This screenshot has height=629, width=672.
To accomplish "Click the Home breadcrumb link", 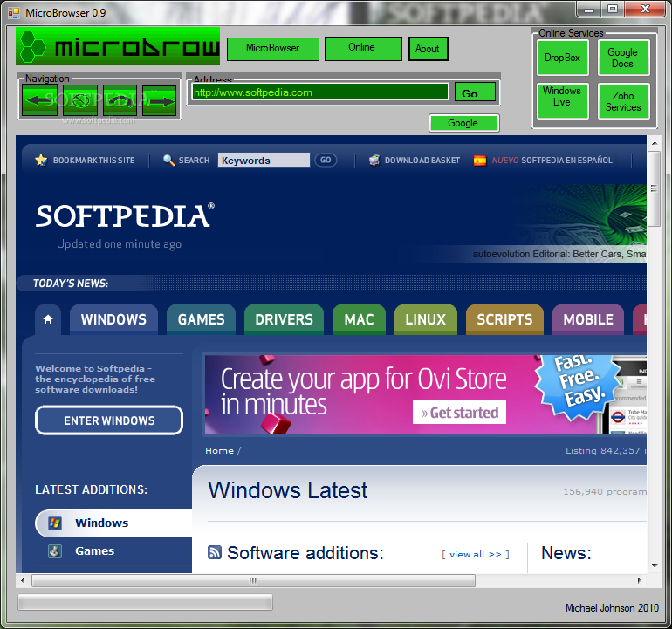I will click(x=219, y=451).
